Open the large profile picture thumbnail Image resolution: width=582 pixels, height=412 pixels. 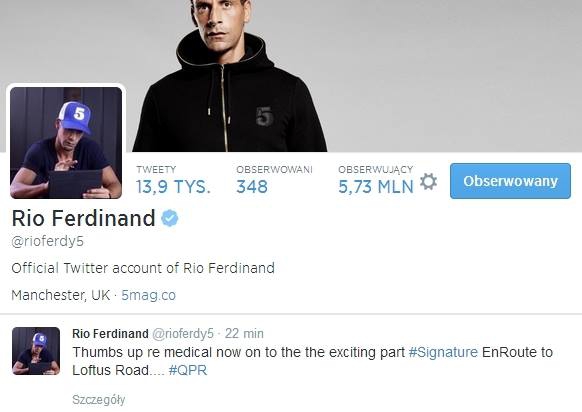(66, 143)
